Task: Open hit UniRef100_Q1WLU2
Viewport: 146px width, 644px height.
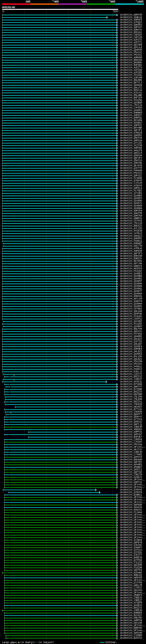Action: pyautogui.click(x=131, y=17)
